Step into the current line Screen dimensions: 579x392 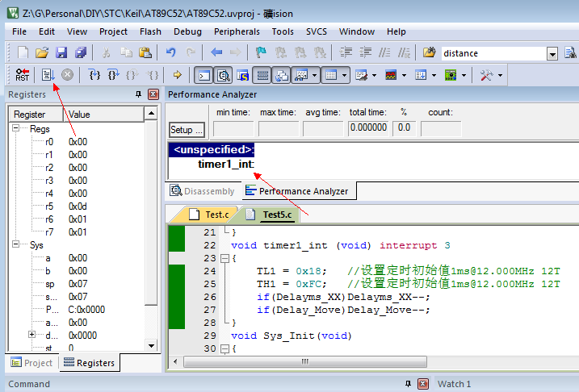94,75
